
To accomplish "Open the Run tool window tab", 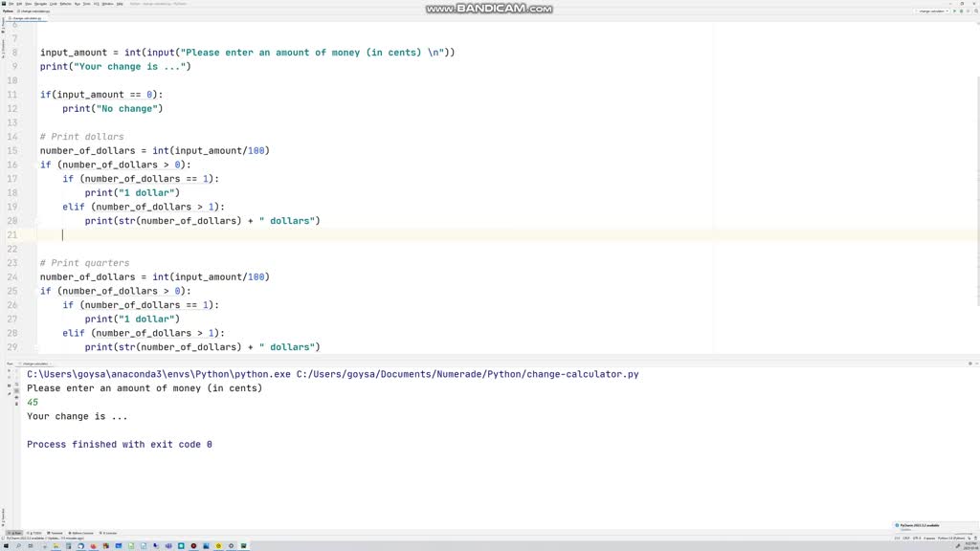I will [13, 533].
